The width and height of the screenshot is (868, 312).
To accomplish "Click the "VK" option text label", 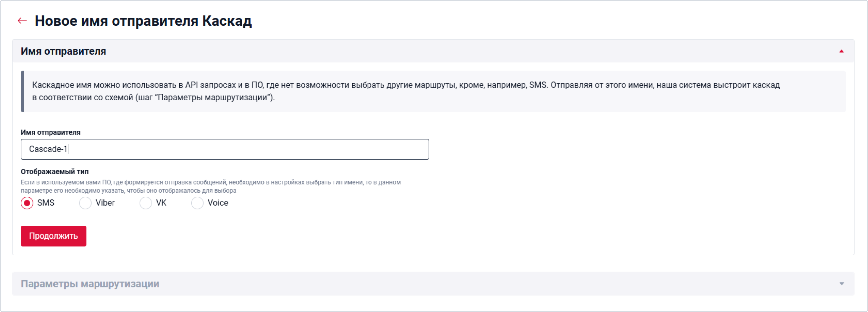I will click(161, 203).
